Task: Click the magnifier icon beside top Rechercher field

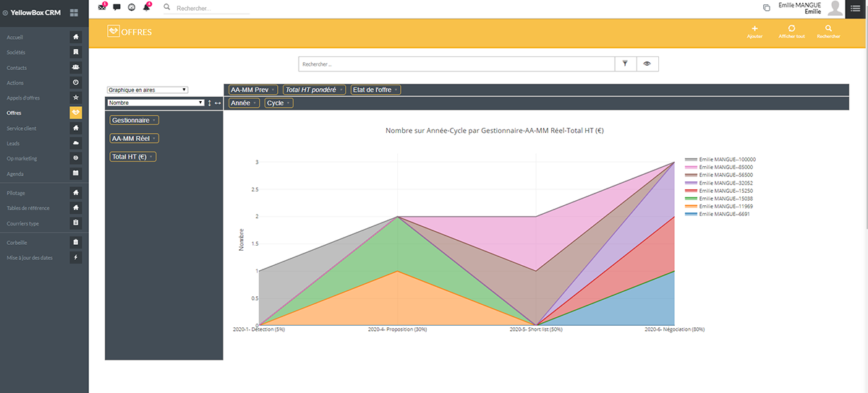Action: pyautogui.click(x=167, y=7)
